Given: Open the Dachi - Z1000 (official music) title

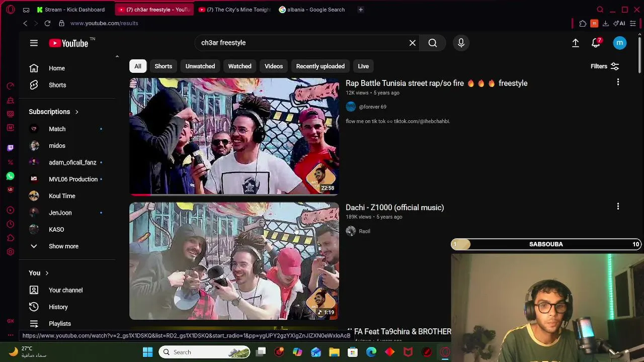Looking at the screenshot, I should (395, 208).
